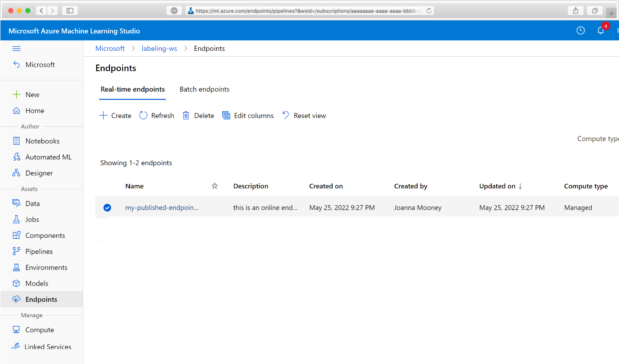Image resolution: width=619 pixels, height=364 pixels.
Task: Go back to Microsoft in the sidebar
Action: [40, 65]
